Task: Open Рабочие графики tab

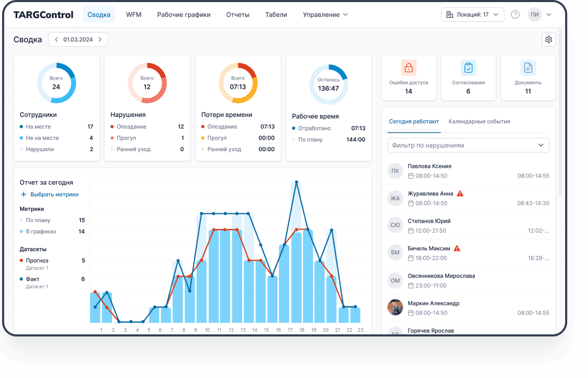Action: pos(184,15)
